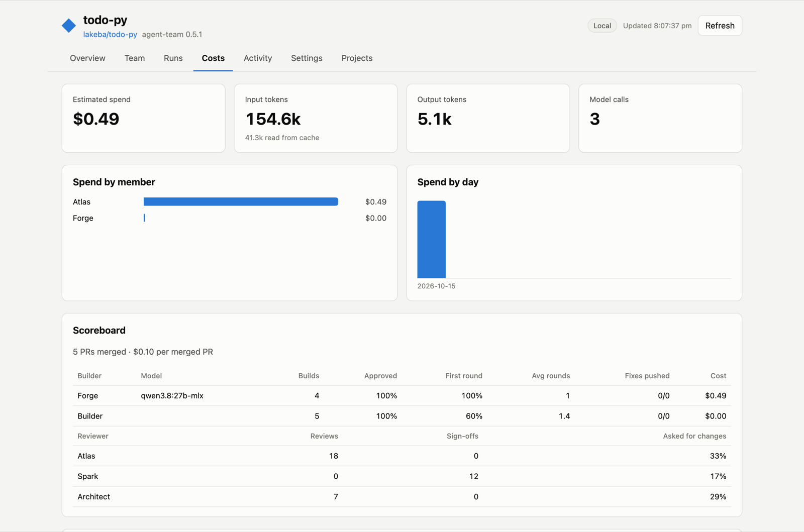Viewport: 804px width, 532px height.
Task: Click the Asked for changes header
Action: (694, 436)
